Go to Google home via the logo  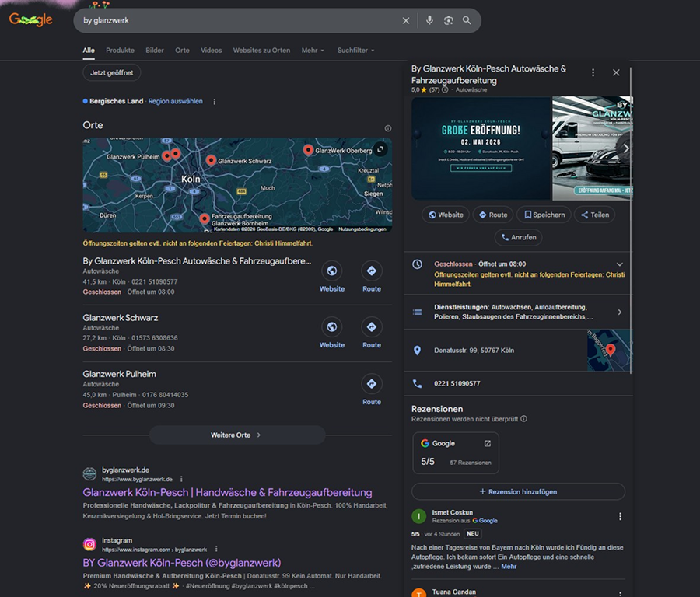tap(31, 19)
